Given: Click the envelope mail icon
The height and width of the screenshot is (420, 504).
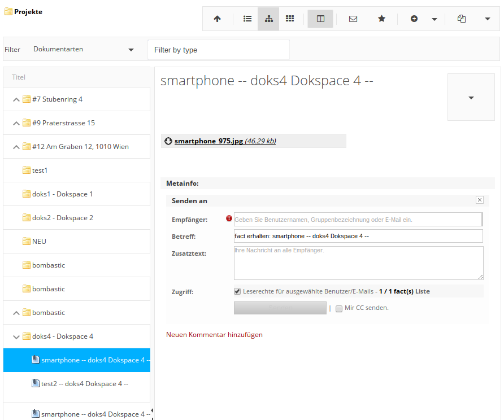Looking at the screenshot, I should 353,19.
